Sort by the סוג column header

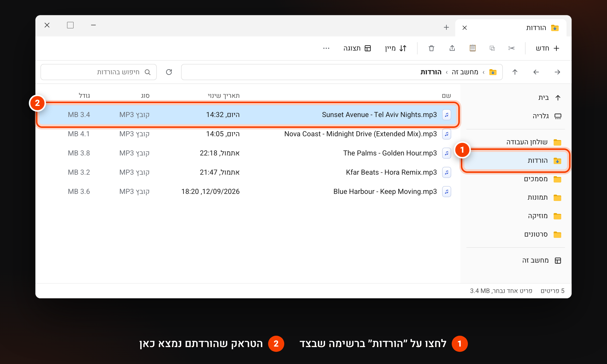point(145,96)
